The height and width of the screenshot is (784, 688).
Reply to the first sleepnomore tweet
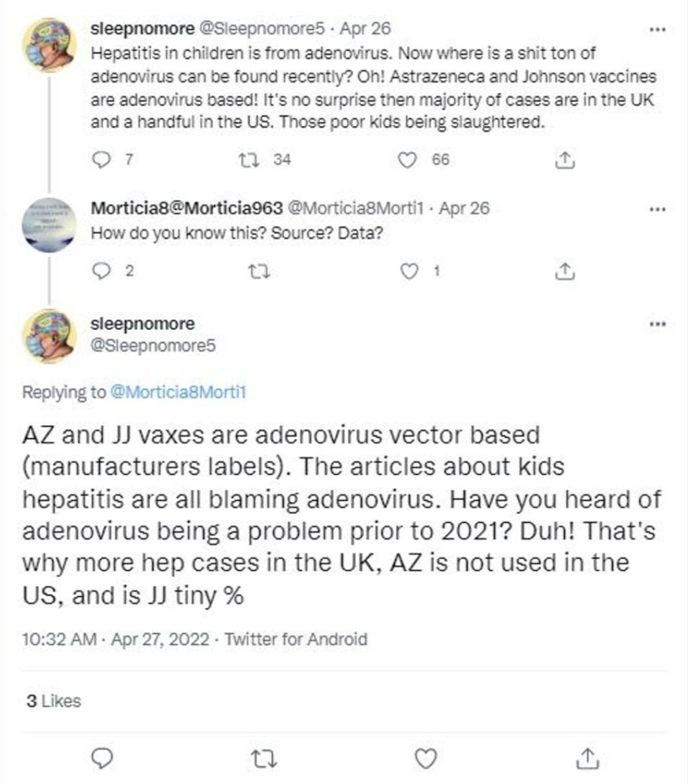click(101, 160)
